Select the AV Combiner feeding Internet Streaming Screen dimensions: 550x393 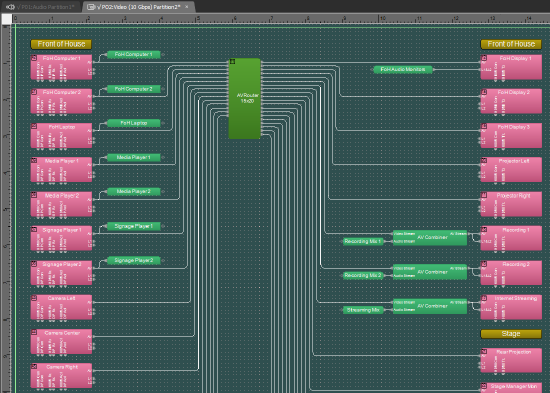[x=430, y=306]
